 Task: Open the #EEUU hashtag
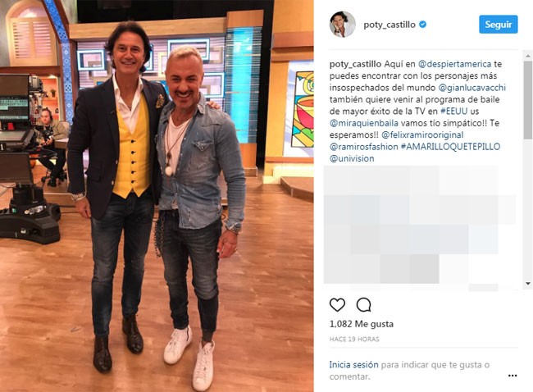click(453, 112)
